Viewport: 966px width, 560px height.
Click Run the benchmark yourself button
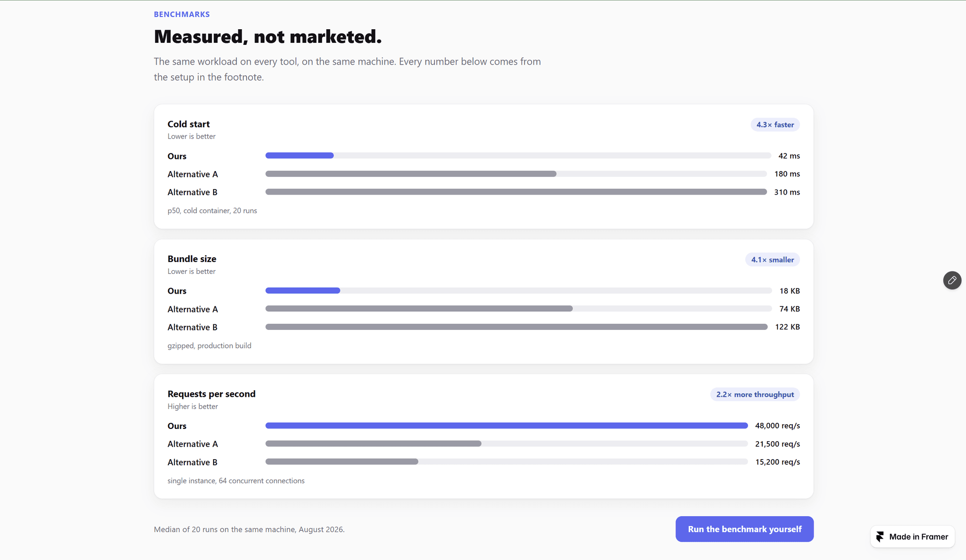click(744, 529)
